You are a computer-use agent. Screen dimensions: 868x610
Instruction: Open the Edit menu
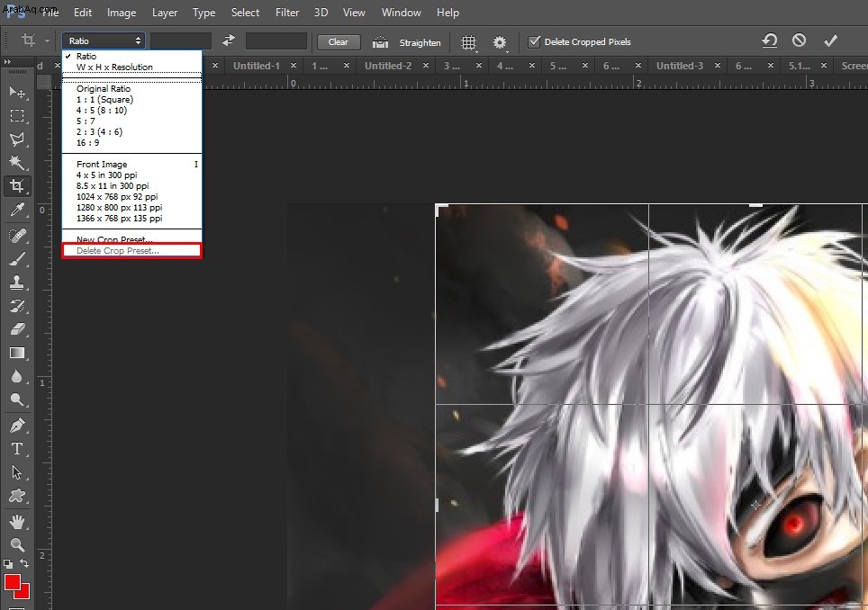[x=83, y=13]
